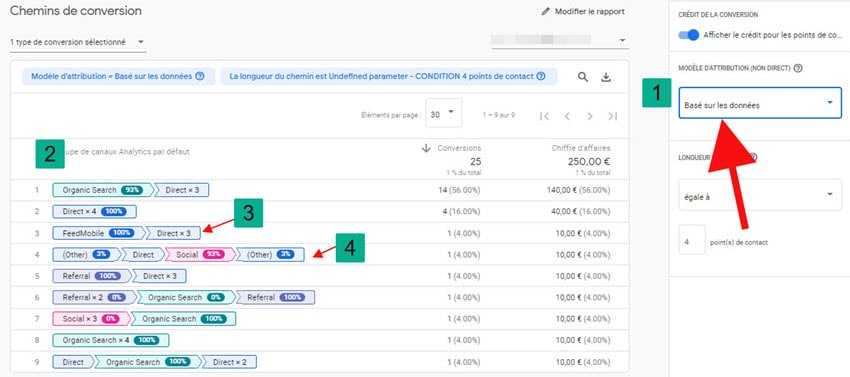850x377 pixels.
Task: Click Organic Search × 4 100% chip
Action: (x=111, y=340)
